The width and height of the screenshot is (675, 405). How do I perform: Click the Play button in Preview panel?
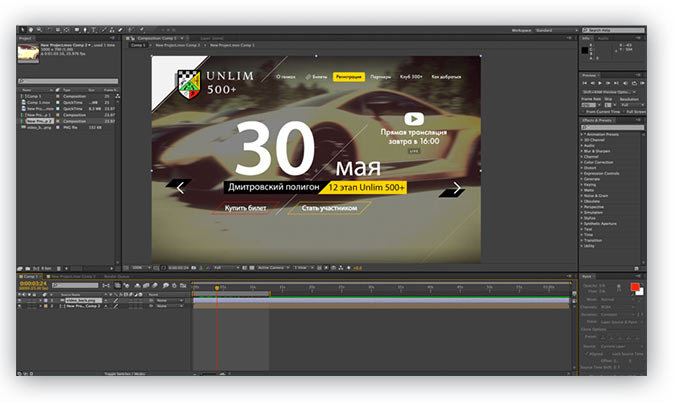600,84
